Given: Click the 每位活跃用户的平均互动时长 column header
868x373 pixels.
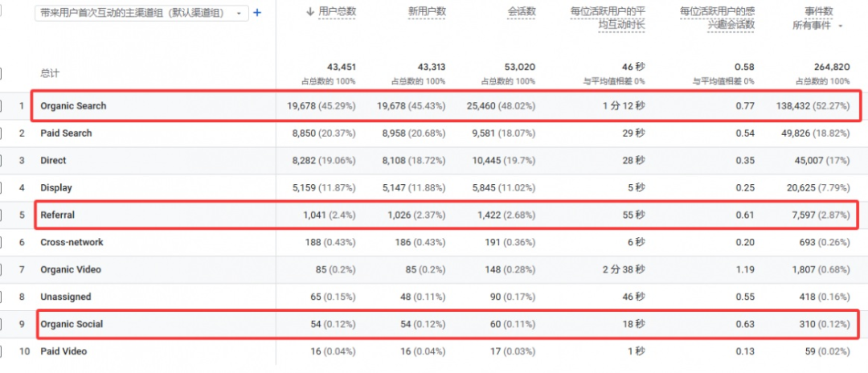Looking at the screenshot, I should [608, 19].
